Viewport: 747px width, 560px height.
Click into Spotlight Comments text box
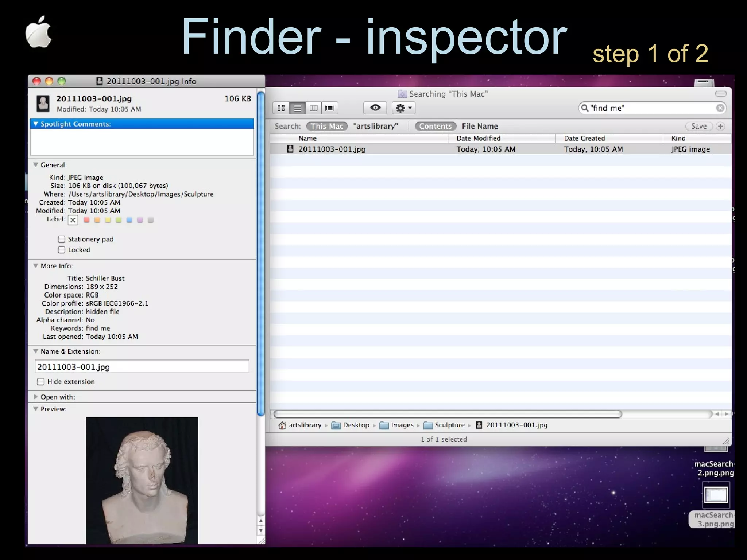pos(142,142)
